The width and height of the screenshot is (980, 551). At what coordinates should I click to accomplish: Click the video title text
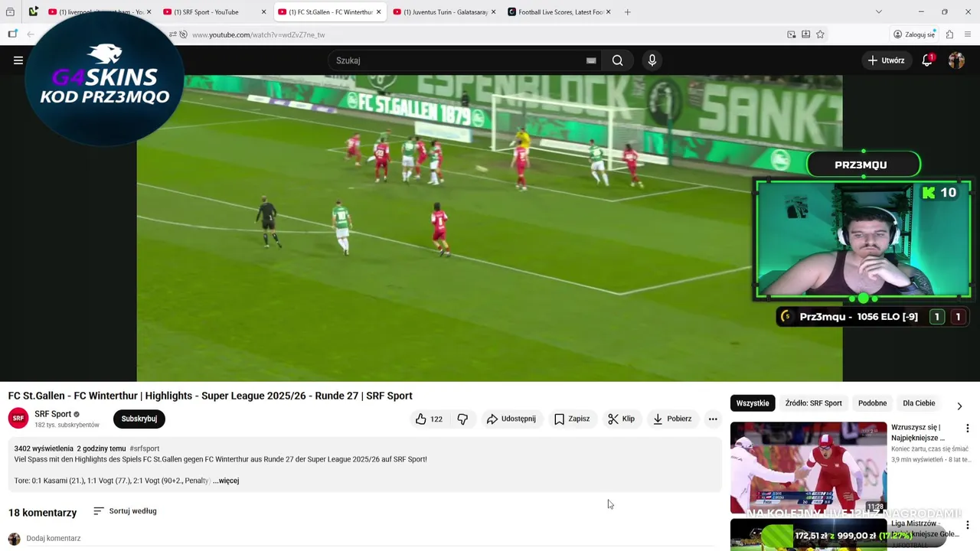[211, 396]
